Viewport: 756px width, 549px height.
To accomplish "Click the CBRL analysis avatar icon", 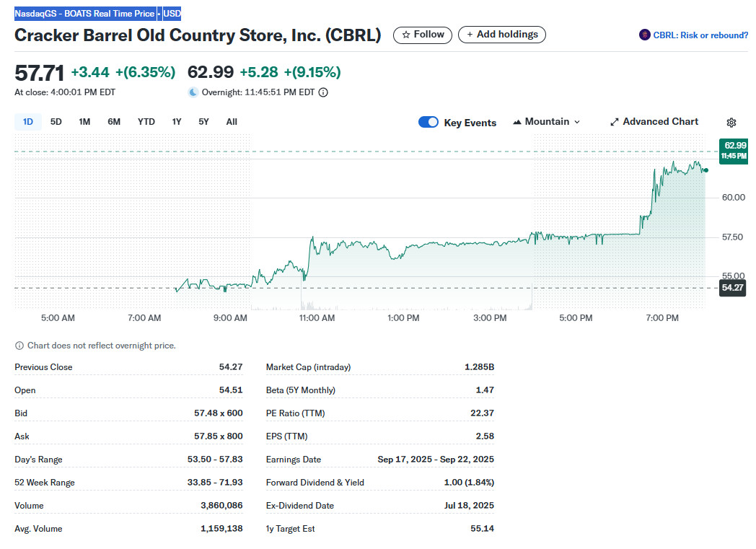I will click(645, 35).
